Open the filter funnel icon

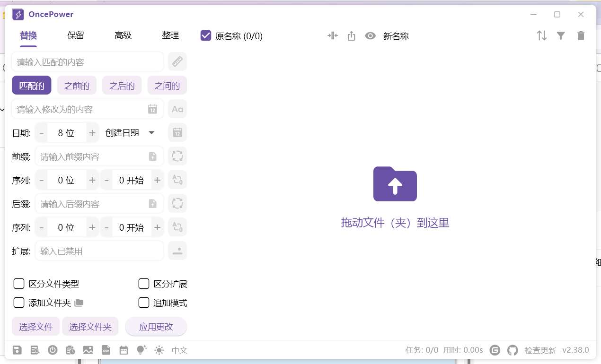pos(561,36)
